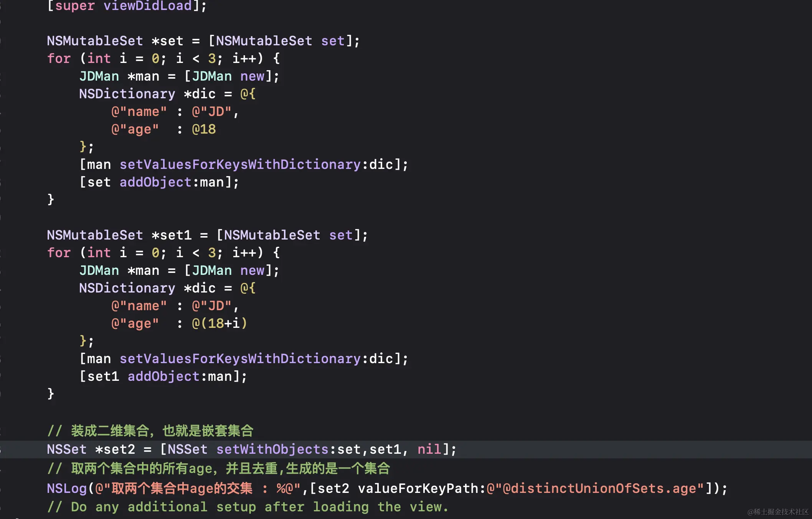Click the first for loop keyword

[x=58, y=58]
